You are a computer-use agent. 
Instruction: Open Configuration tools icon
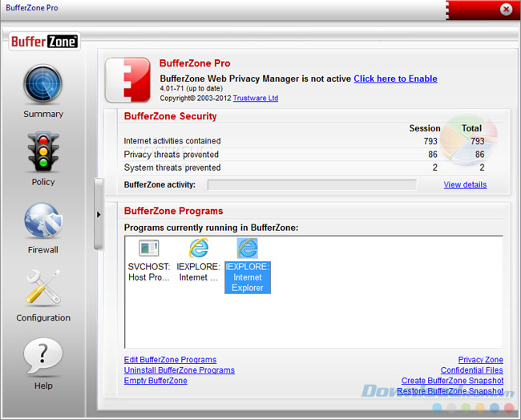(x=43, y=287)
